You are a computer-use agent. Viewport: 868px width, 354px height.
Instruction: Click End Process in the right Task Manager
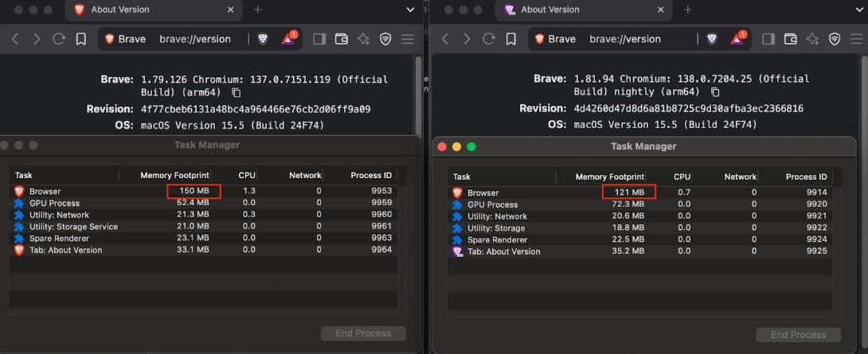798,335
